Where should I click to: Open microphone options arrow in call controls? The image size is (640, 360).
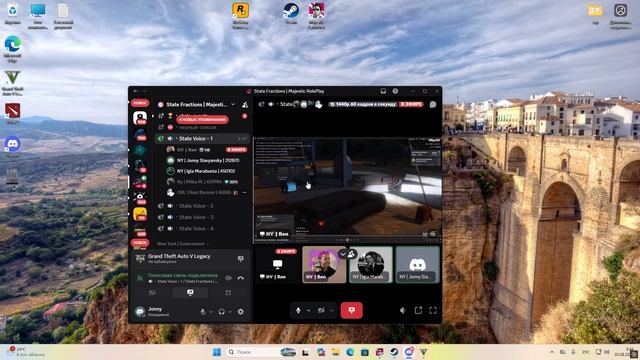point(309,311)
